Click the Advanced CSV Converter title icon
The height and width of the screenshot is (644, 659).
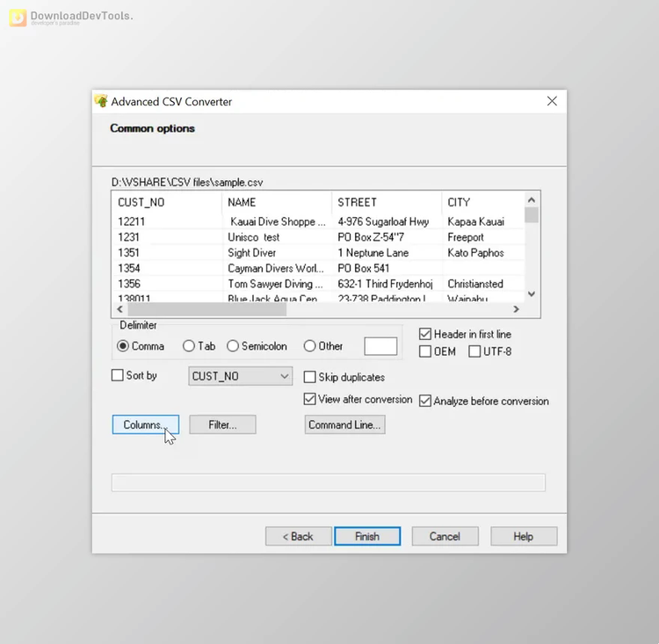(x=101, y=101)
